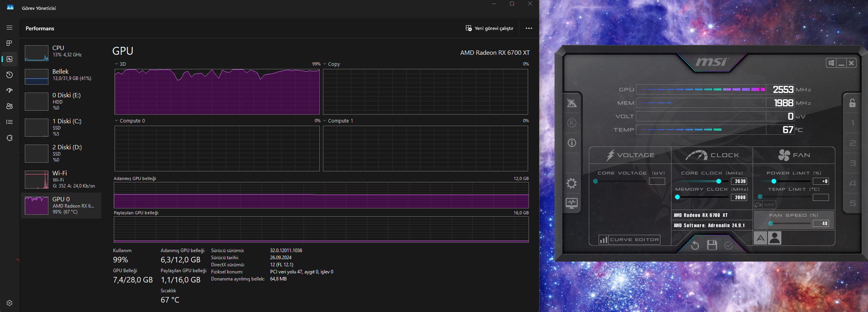Click the Clock speedometer icon
The width and height of the screenshot is (868, 312).
(696, 155)
